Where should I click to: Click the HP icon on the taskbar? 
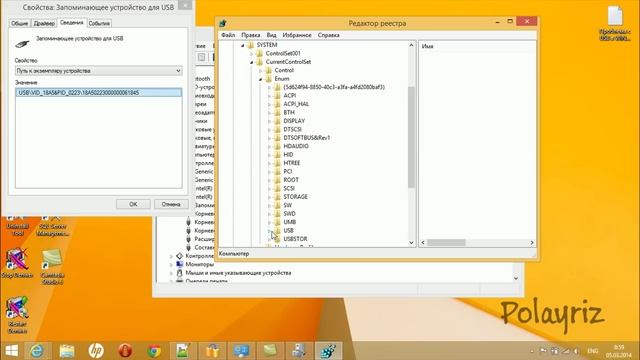tap(96, 351)
